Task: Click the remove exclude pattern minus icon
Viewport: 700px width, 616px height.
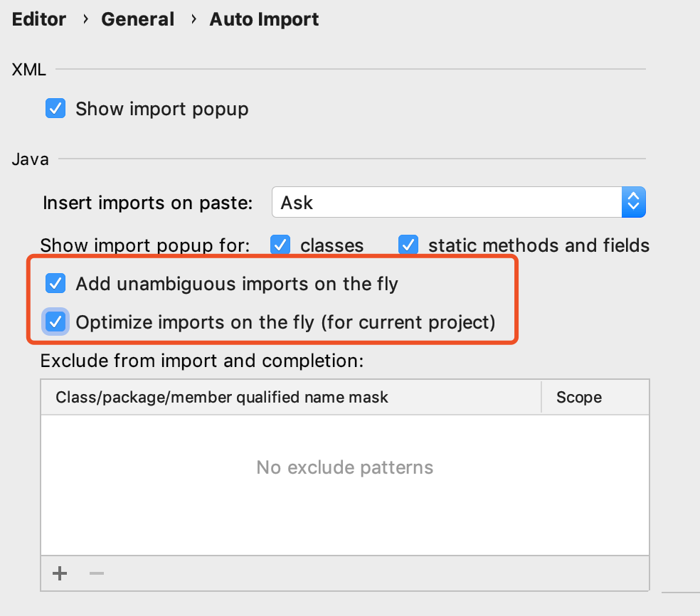Action: pos(97,573)
